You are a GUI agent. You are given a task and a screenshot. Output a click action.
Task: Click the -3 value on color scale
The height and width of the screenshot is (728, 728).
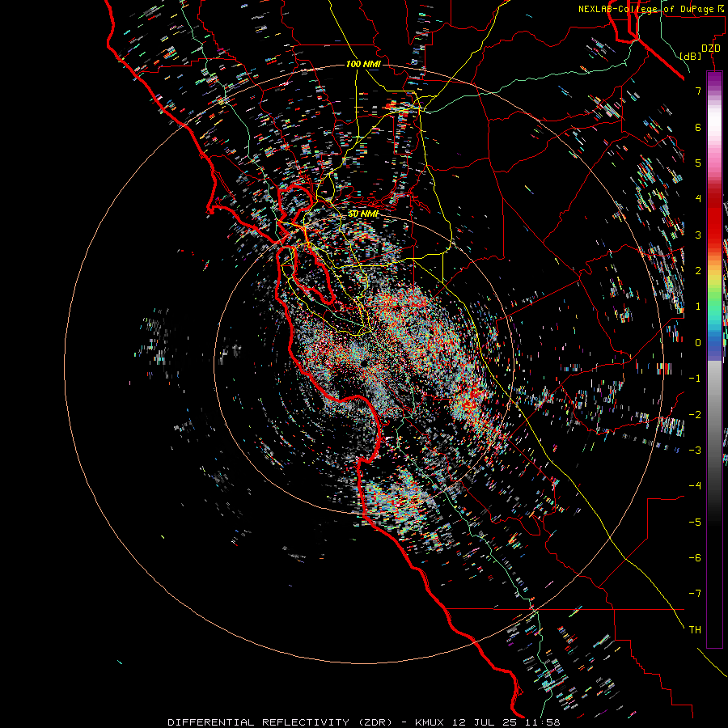[695, 451]
